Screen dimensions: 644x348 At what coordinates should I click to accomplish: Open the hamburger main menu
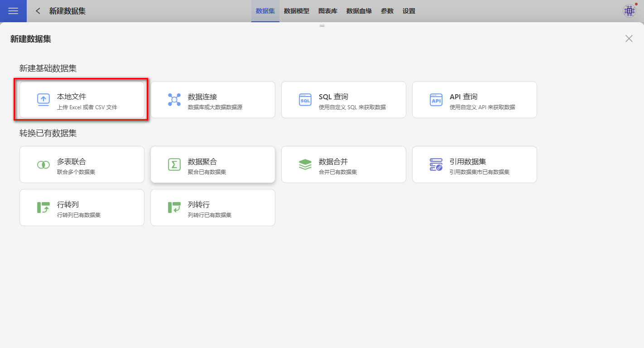13,11
